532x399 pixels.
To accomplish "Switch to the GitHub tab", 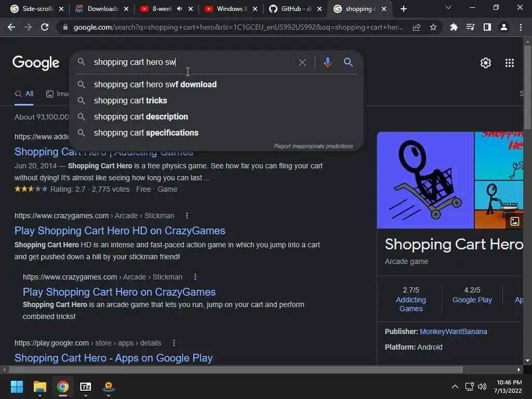I will 291,9.
